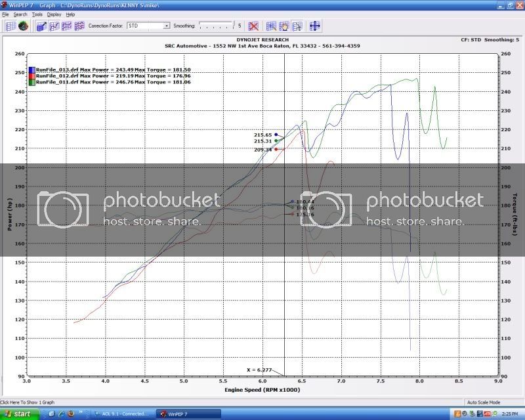Click the Firefox quick launch icon
This screenshot has height=420, width=525.
71,414
